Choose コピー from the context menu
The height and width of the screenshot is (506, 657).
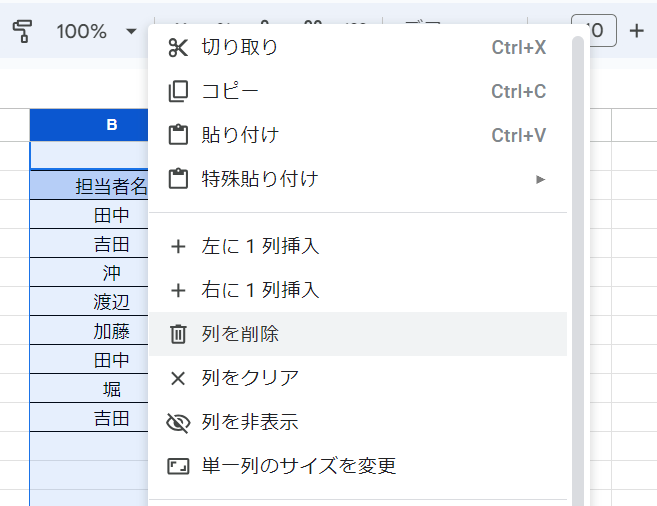358,91
